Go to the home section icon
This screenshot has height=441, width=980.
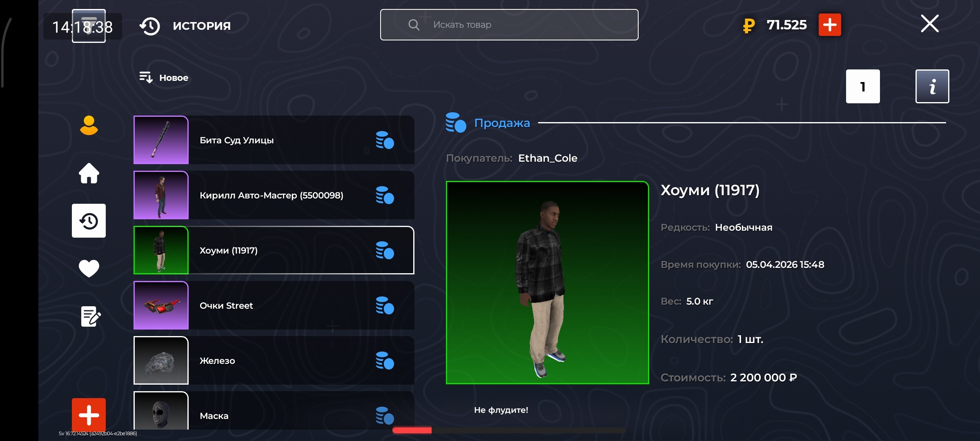tap(89, 173)
